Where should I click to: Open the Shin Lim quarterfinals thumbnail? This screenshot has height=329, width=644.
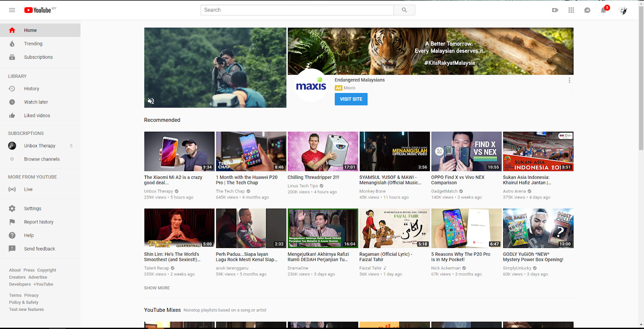click(x=179, y=228)
